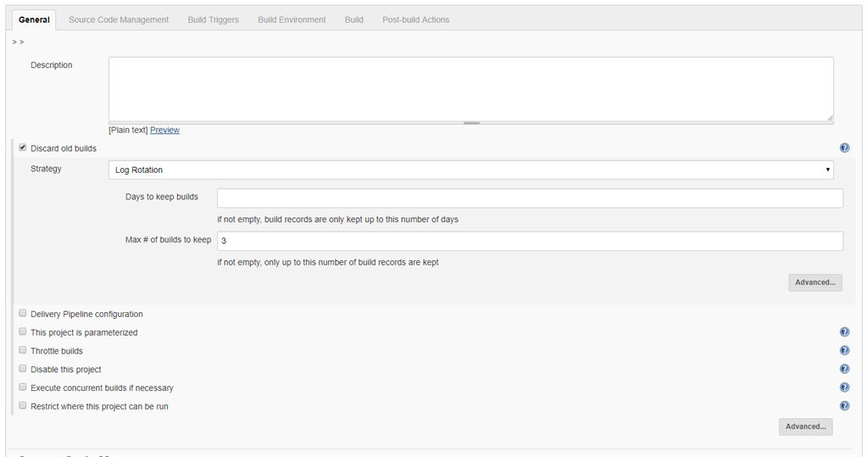Open help for Throttle builds
The height and width of the screenshot is (457, 868).
click(844, 351)
